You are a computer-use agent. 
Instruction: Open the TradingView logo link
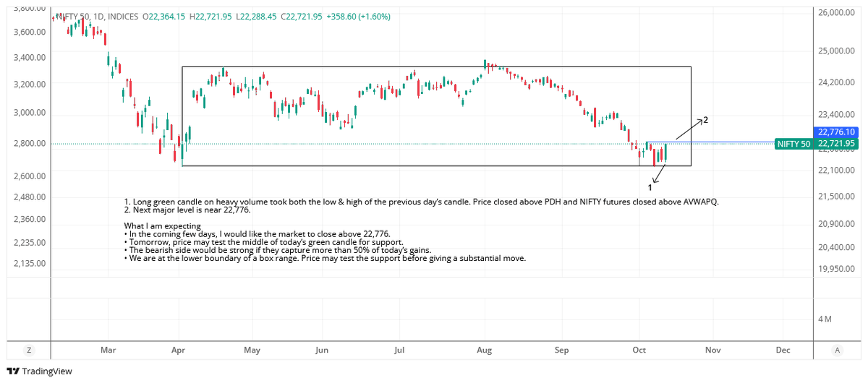pyautogui.click(x=41, y=371)
